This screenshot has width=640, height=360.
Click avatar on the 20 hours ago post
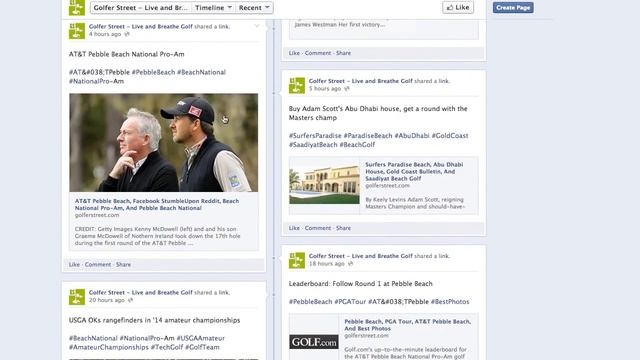[x=77, y=297]
